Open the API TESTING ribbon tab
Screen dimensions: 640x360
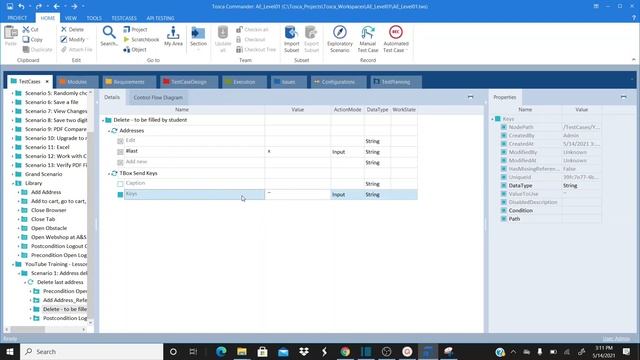(x=160, y=18)
